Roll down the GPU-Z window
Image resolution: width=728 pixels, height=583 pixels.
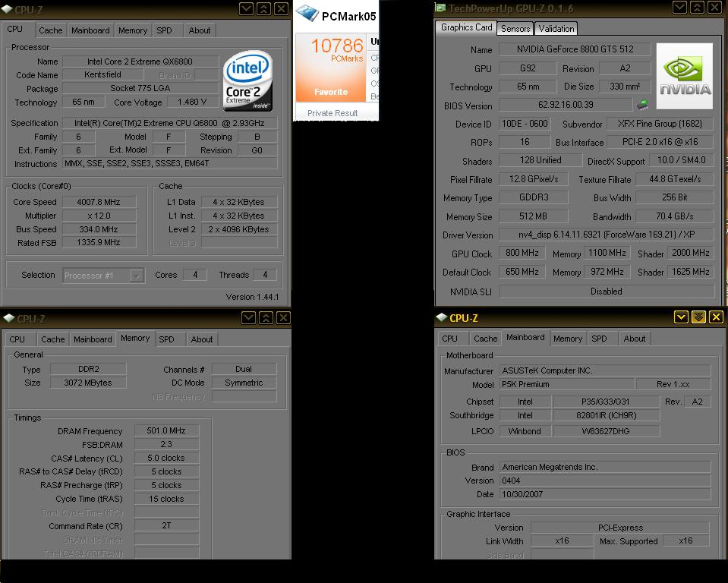tap(679, 8)
